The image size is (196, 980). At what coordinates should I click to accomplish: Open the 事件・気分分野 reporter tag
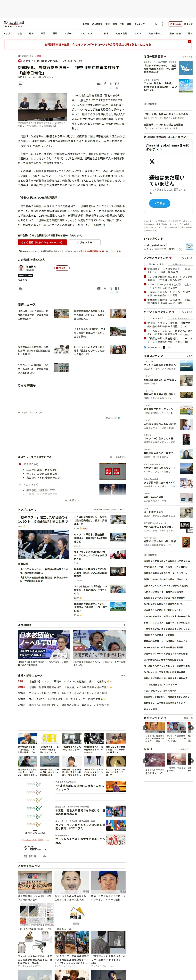[25, 275]
